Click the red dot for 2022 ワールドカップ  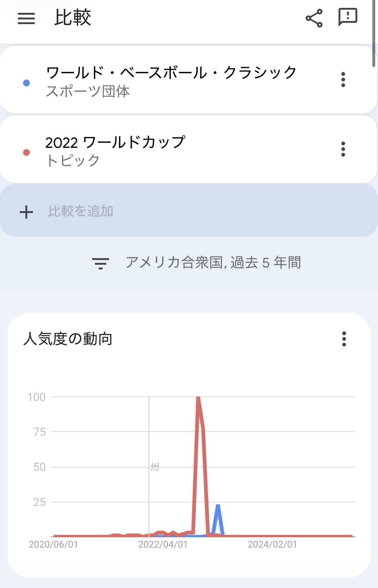click(x=27, y=153)
